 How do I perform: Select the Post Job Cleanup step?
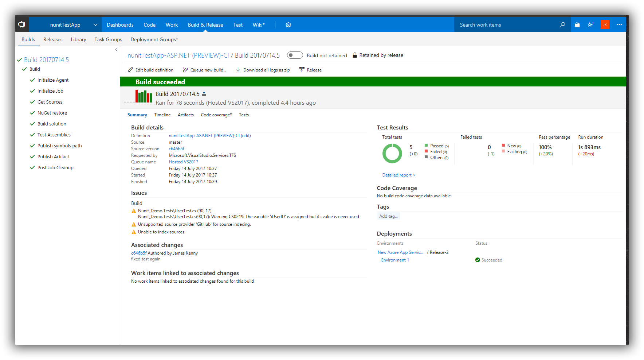[55, 167]
